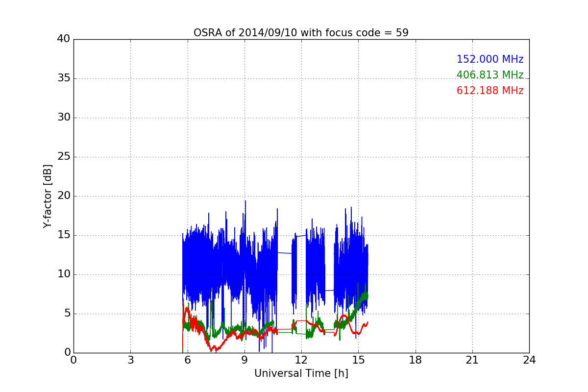This screenshot has height=392, width=588.
Task: Click x-axis tick label 3
Action: pos(130,360)
